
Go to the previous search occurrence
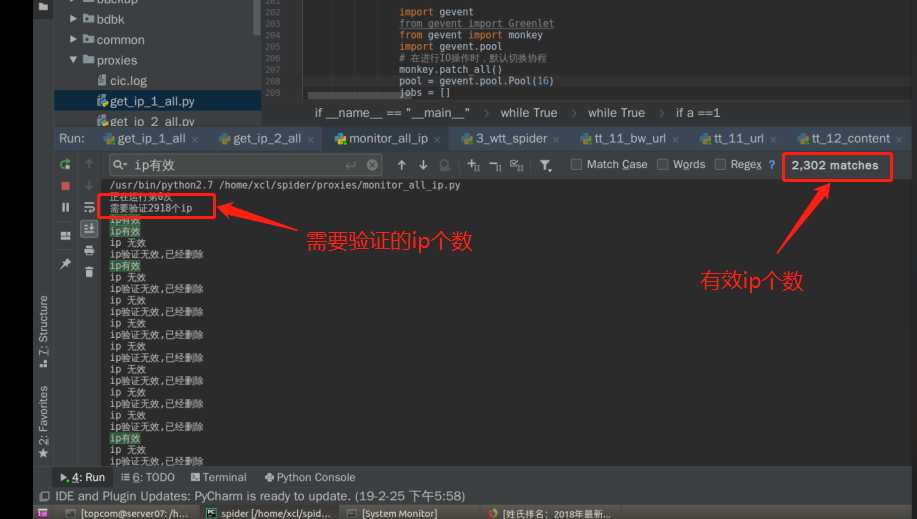pos(402,165)
